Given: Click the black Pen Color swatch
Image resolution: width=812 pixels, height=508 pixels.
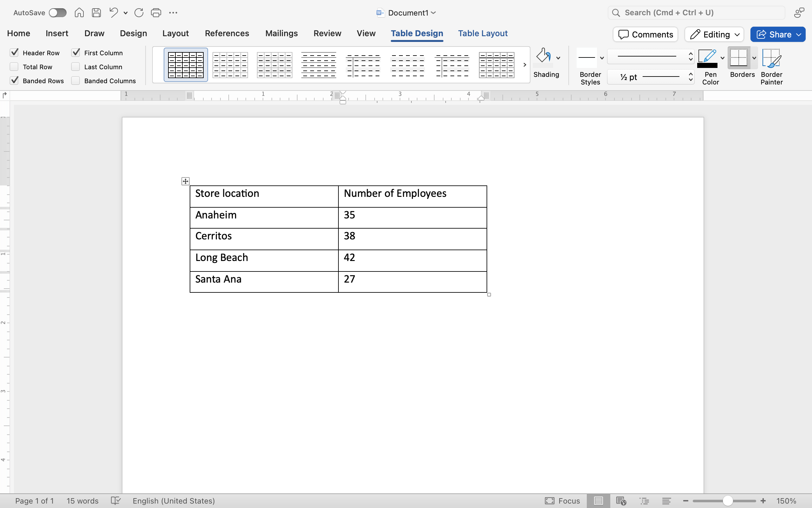Looking at the screenshot, I should (x=707, y=65).
